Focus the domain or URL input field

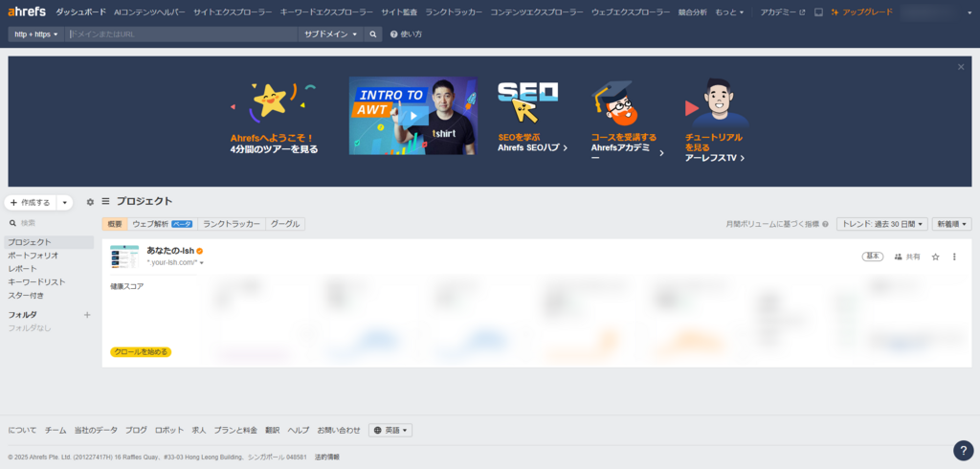click(x=181, y=34)
